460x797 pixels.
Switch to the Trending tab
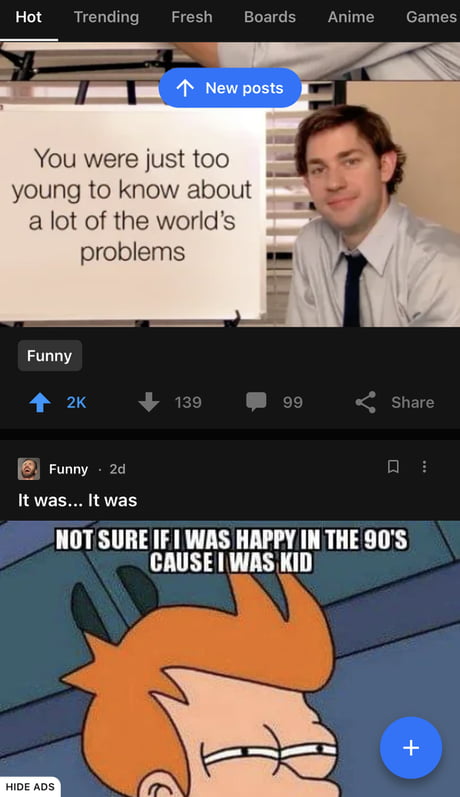(106, 17)
